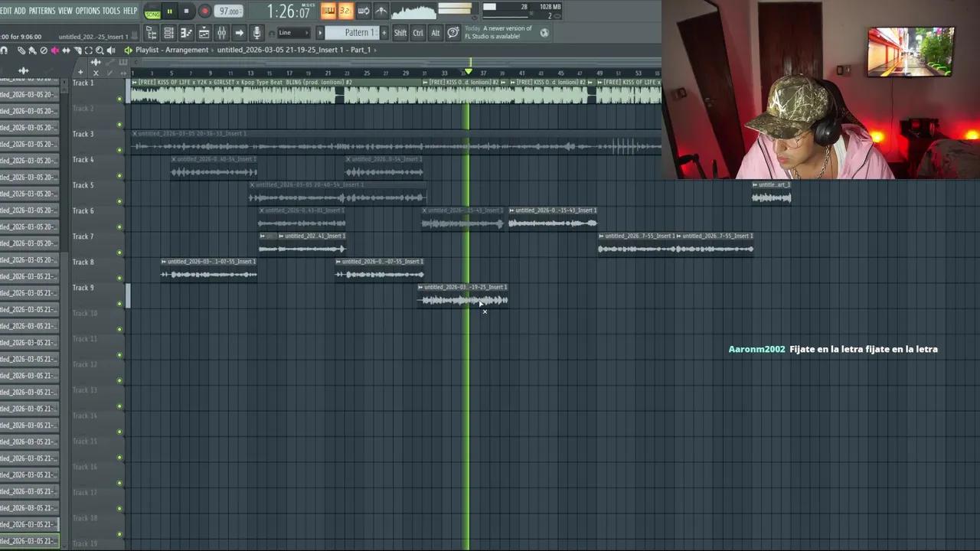Click the help question-mark icon beside Alt
Image resolution: width=980 pixels, height=551 pixels.
coord(453,33)
